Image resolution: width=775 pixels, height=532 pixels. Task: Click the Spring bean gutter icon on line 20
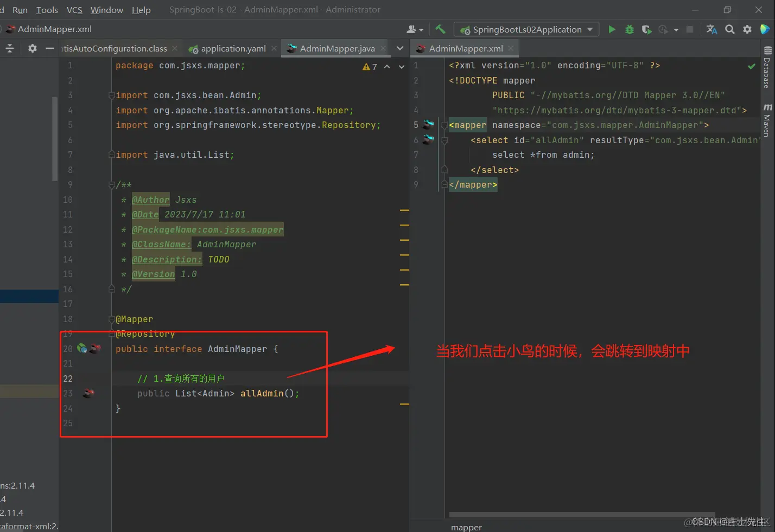[x=82, y=348]
